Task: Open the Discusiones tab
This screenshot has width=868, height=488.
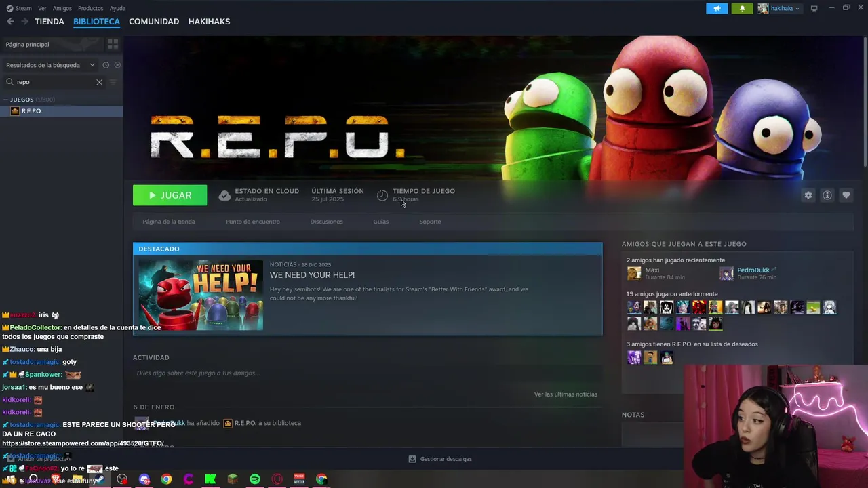Action: [327, 222]
